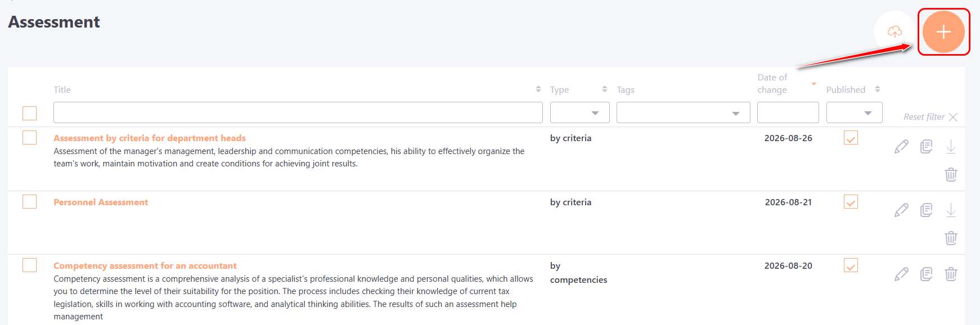Open the Personnel Assessment link
This screenshot has height=325, width=980.
point(101,202)
